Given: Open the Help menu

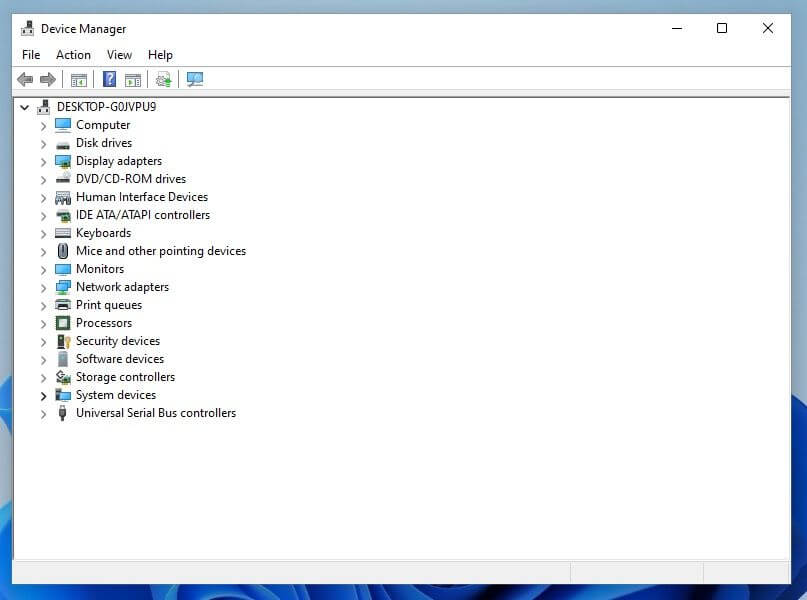Looking at the screenshot, I should coord(160,55).
